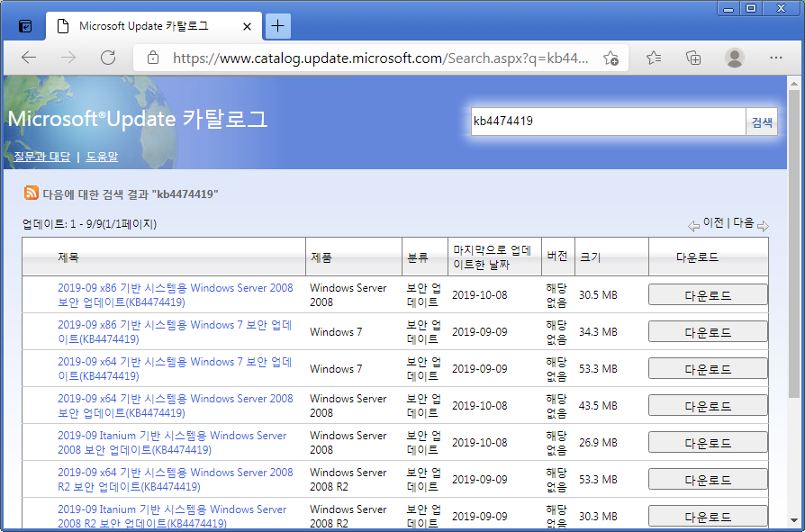Viewport: 805px width, 532px height.
Task: Open the user profile icon
Action: coord(735,58)
